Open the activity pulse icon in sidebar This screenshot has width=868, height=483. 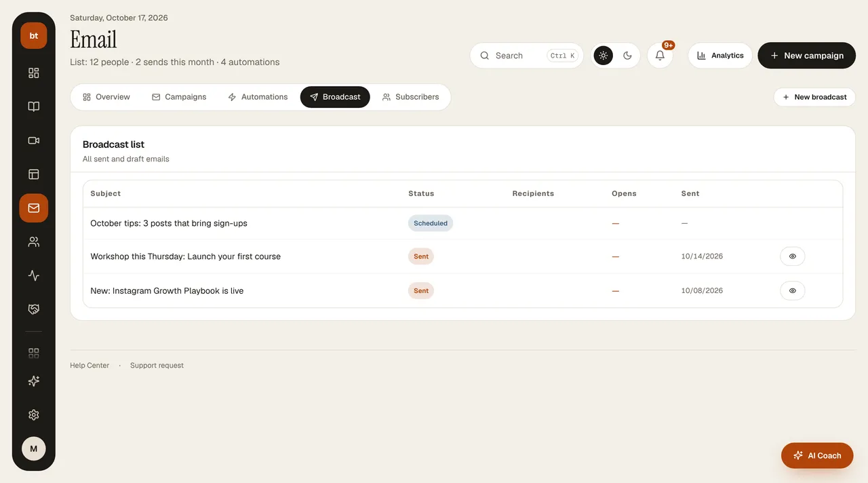(34, 275)
